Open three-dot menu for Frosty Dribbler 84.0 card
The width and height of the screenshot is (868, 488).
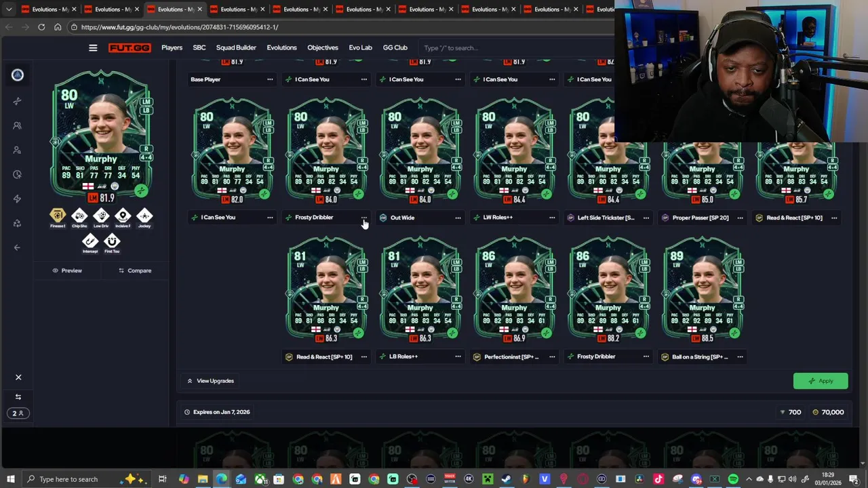click(364, 218)
